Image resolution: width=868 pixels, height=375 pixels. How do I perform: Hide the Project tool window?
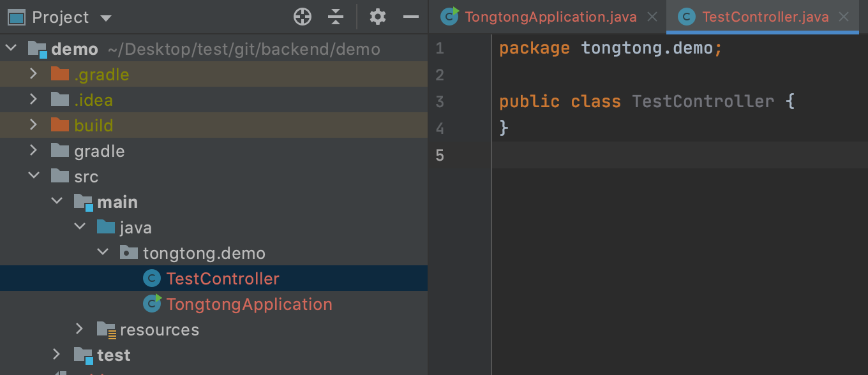click(411, 17)
